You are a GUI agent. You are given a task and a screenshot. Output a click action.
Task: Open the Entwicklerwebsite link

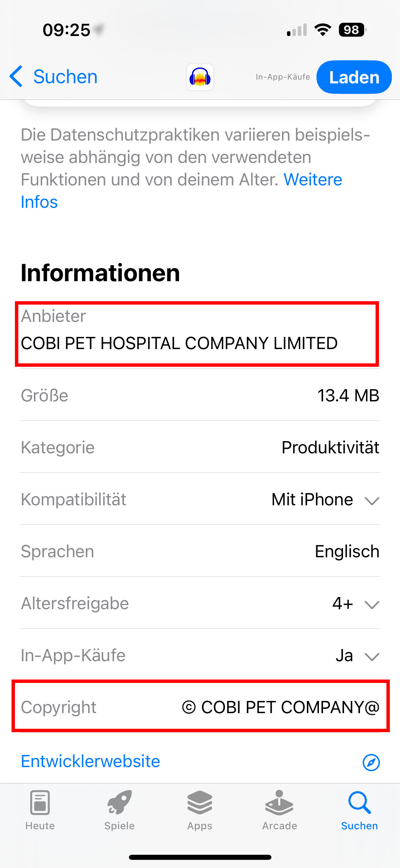click(x=91, y=761)
